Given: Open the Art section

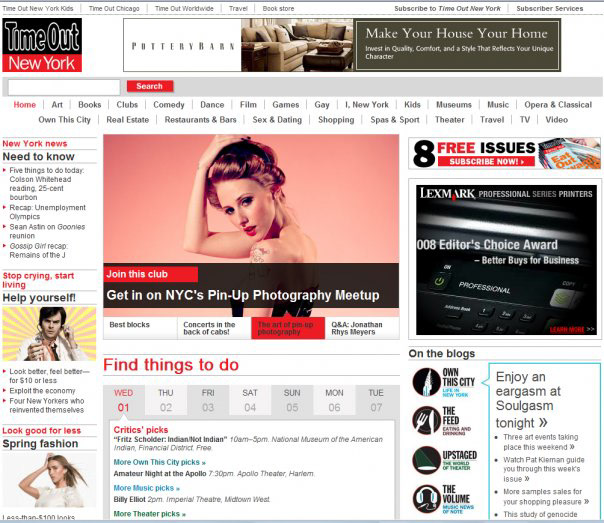Looking at the screenshot, I should pyautogui.click(x=57, y=105).
